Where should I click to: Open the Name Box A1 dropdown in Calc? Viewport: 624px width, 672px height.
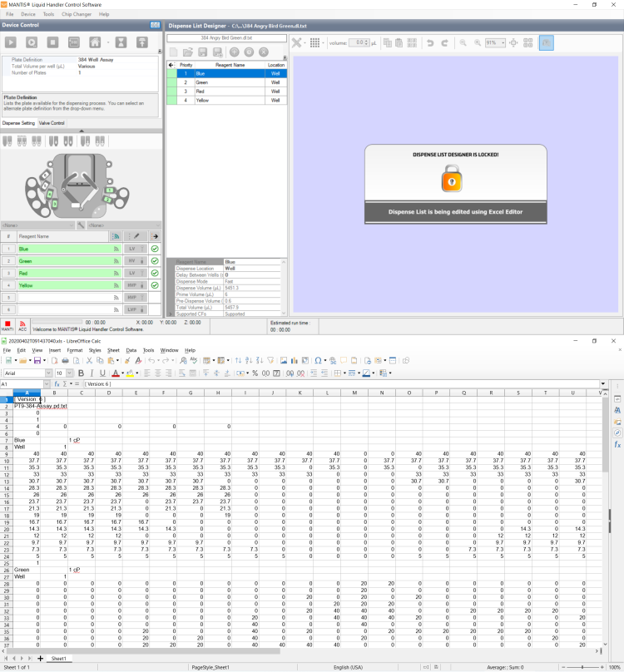point(47,384)
